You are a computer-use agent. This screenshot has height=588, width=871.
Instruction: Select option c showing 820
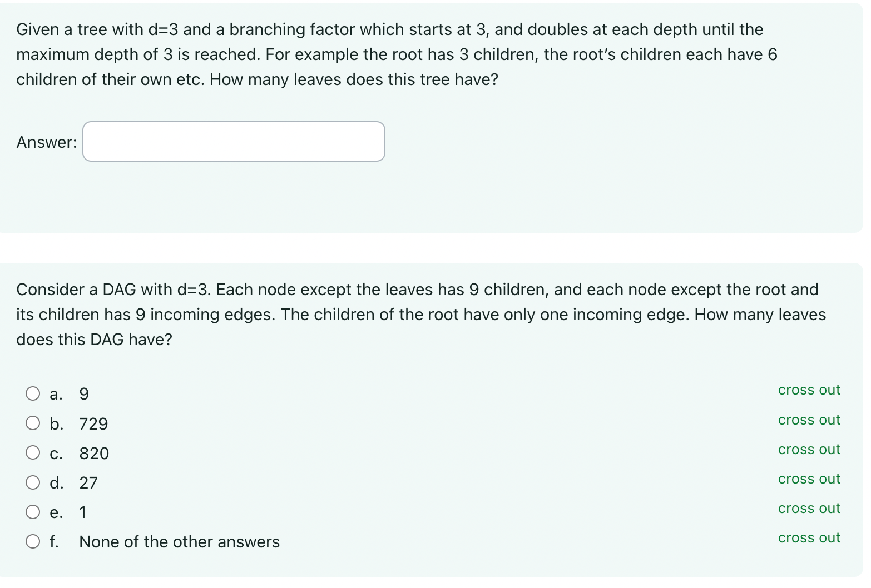click(x=33, y=452)
